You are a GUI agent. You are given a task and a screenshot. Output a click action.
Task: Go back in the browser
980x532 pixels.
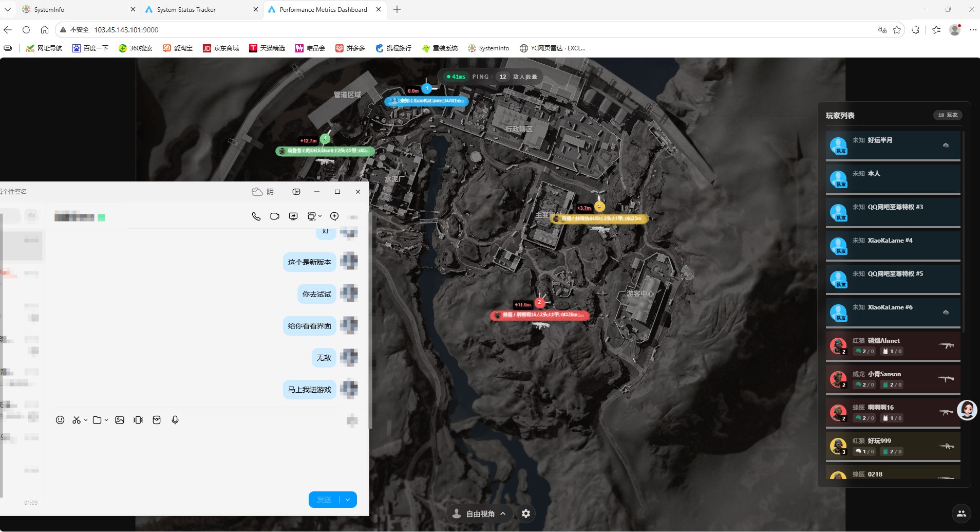[x=8, y=30]
